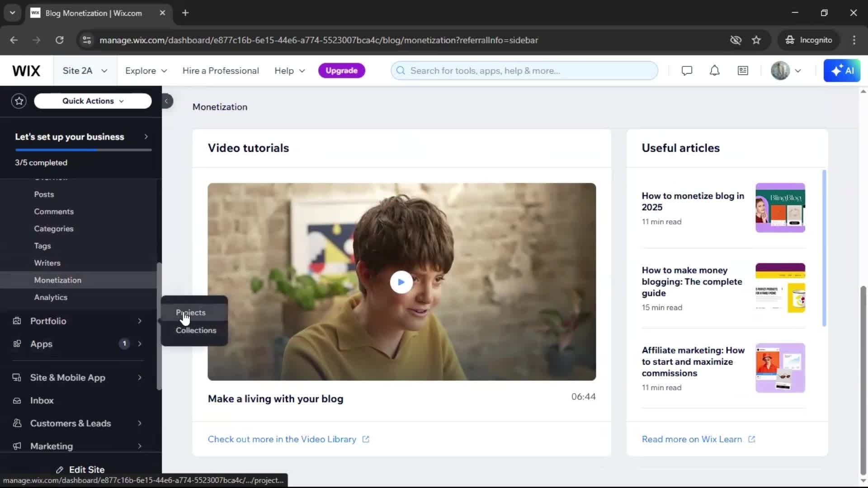Open a new browser tab
The width and height of the screenshot is (868, 488).
tap(185, 13)
